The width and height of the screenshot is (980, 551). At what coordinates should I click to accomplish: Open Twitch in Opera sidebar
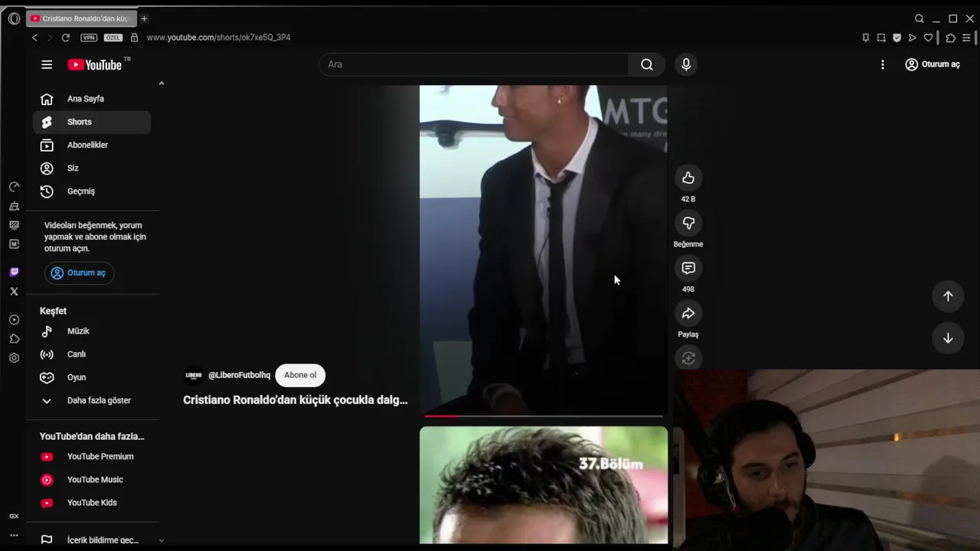coord(14,272)
